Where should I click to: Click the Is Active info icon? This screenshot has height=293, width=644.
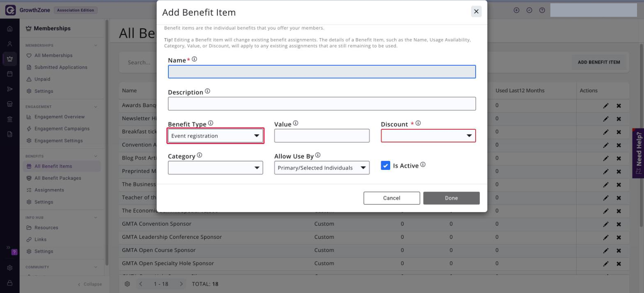click(423, 165)
